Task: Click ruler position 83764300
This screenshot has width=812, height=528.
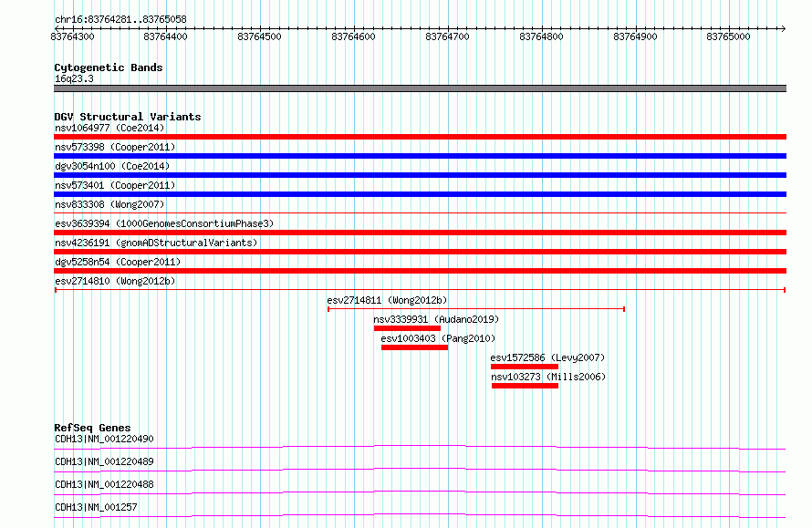Action: tap(72, 36)
